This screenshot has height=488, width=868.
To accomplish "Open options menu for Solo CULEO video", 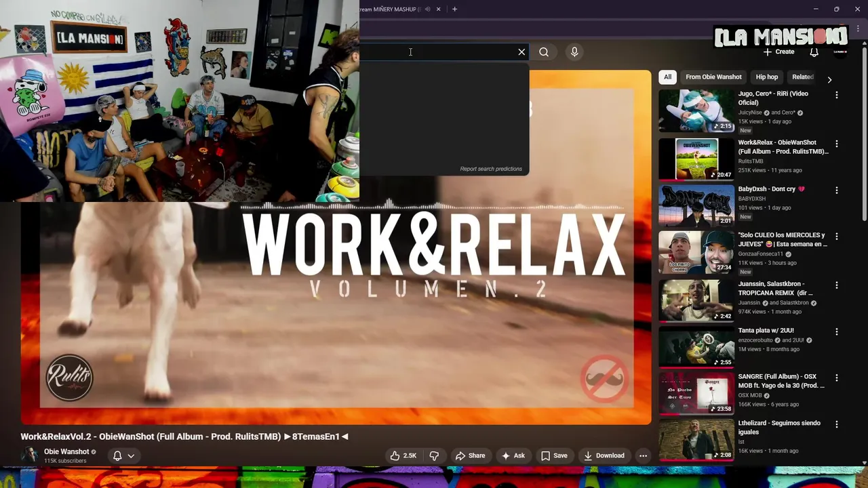I will click(x=837, y=237).
